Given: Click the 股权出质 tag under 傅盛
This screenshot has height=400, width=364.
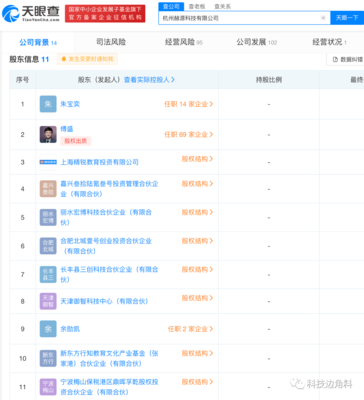Looking at the screenshot, I should click(75, 141).
